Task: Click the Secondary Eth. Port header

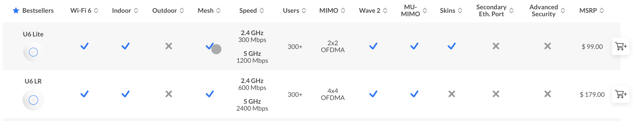Action: click(491, 11)
